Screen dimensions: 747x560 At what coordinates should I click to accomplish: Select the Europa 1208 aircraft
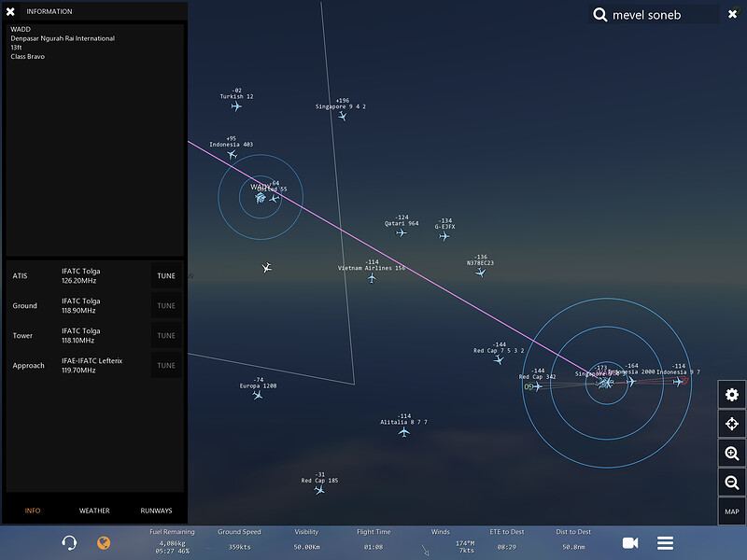pos(258,395)
